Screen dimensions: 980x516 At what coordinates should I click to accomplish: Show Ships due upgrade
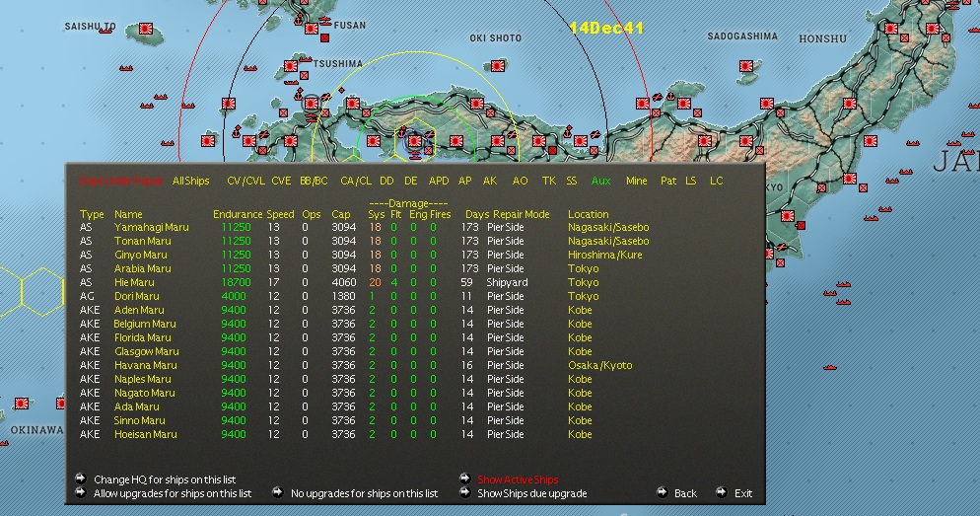click(531, 493)
